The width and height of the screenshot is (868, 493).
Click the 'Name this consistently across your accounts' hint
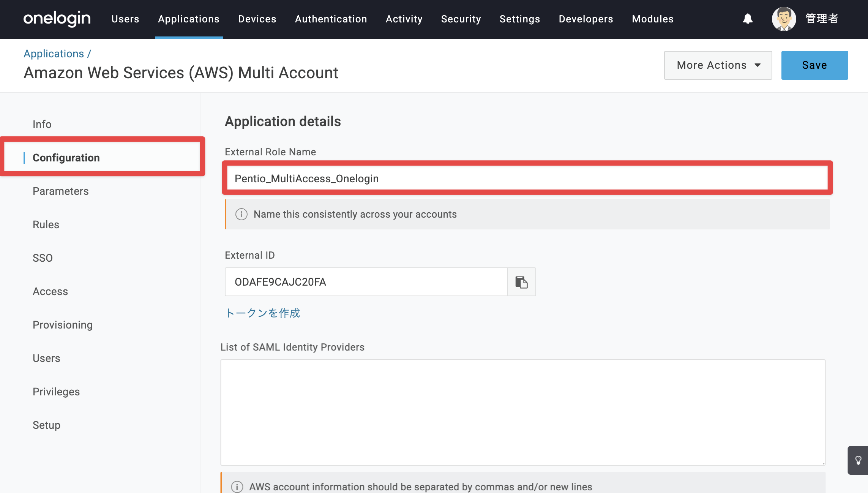click(355, 214)
